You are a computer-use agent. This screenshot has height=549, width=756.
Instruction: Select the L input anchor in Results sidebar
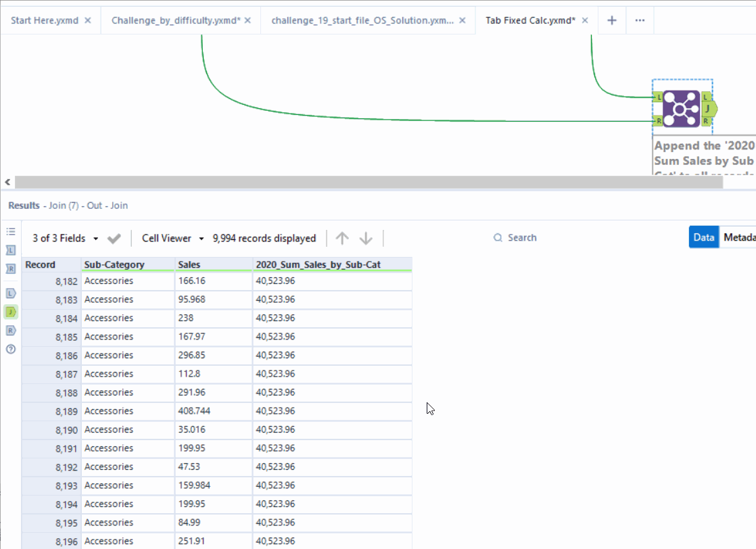(x=10, y=250)
